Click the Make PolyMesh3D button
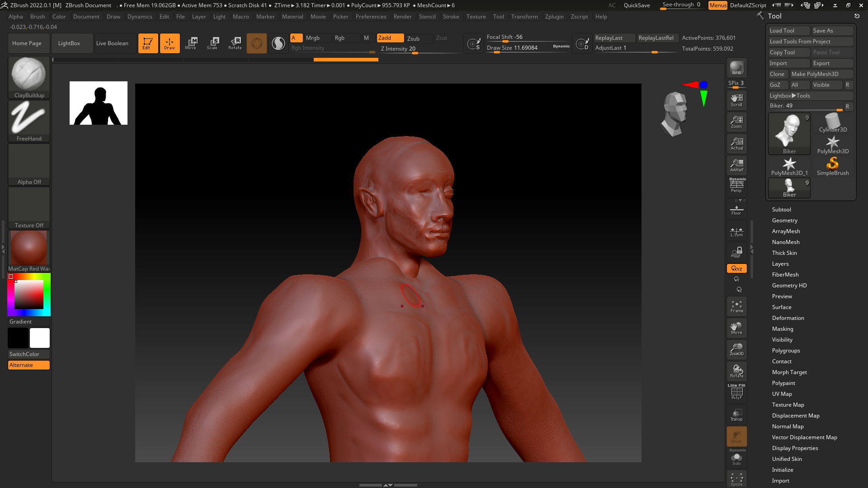 (821, 74)
